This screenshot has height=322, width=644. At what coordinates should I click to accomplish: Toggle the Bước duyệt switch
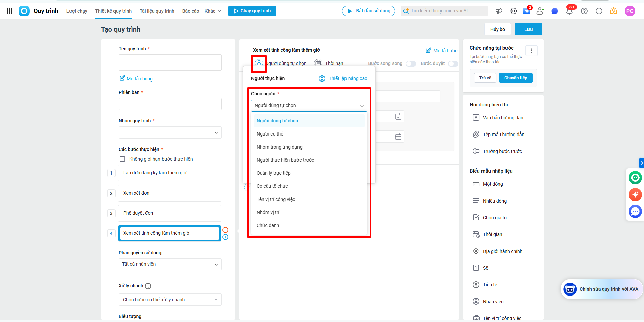(x=453, y=64)
